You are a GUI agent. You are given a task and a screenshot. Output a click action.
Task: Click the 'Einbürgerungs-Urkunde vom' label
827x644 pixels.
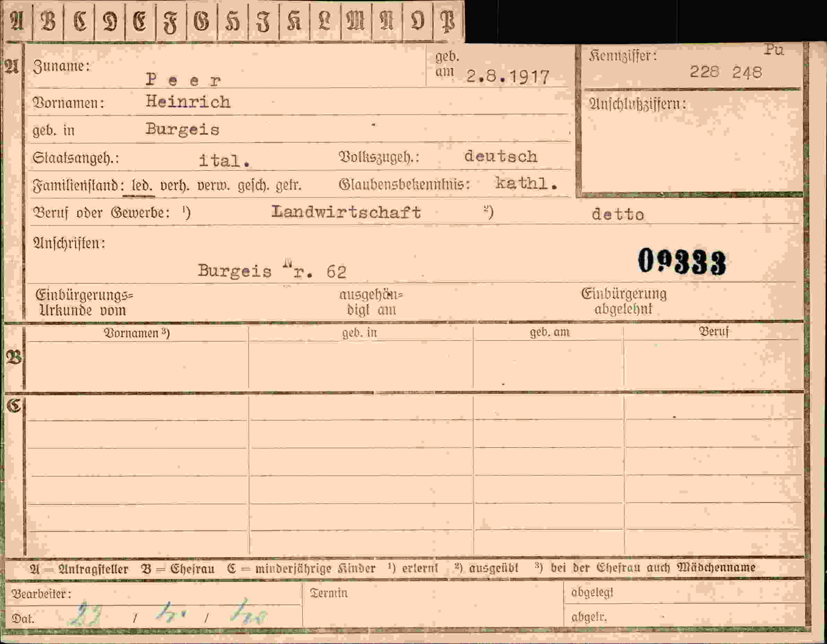pos(84,303)
